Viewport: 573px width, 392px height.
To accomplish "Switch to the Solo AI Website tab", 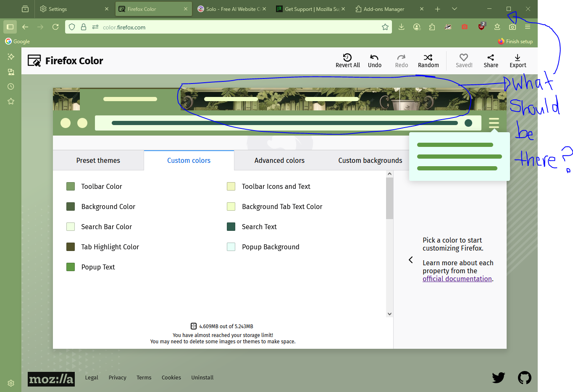I will [x=232, y=9].
